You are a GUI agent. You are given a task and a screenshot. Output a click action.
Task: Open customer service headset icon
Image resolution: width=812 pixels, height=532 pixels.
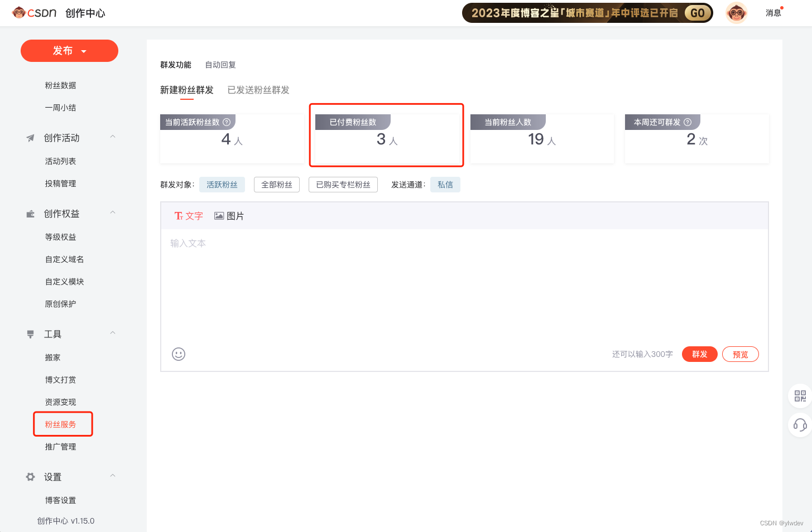800,425
